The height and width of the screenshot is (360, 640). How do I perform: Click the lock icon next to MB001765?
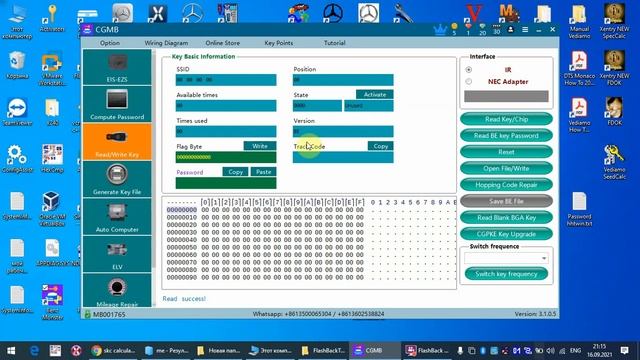tap(87, 314)
